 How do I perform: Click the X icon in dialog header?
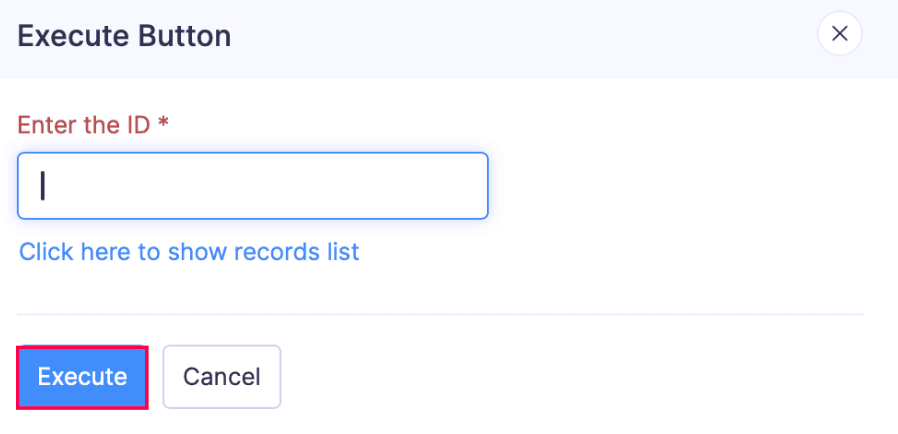tap(840, 35)
